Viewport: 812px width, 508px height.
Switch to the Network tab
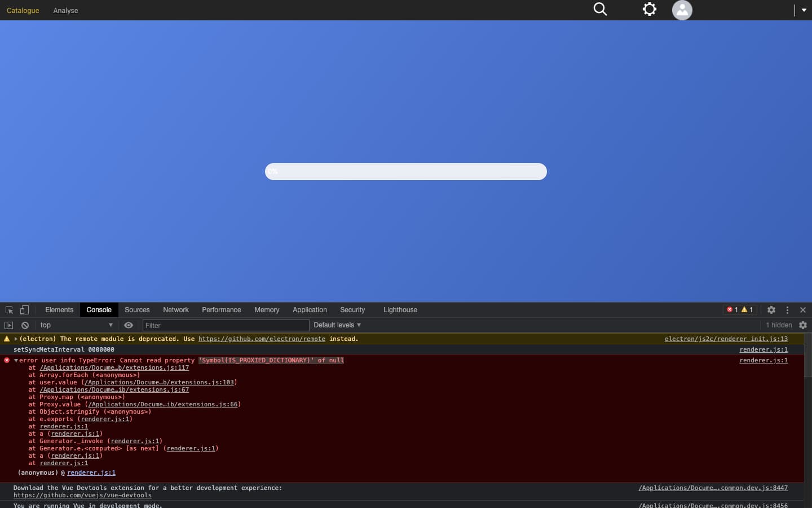click(175, 310)
